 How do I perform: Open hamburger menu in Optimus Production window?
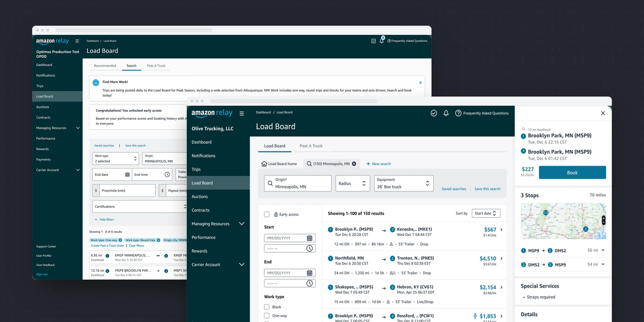click(77, 41)
